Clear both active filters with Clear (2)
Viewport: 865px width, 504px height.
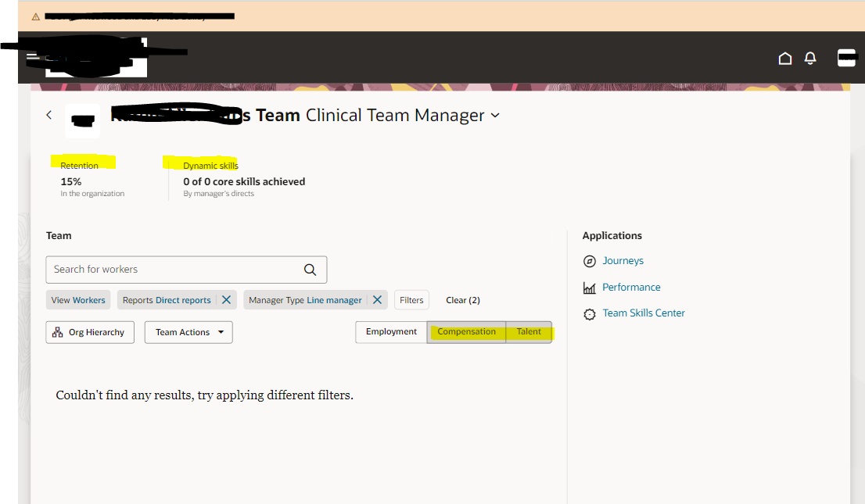(462, 299)
